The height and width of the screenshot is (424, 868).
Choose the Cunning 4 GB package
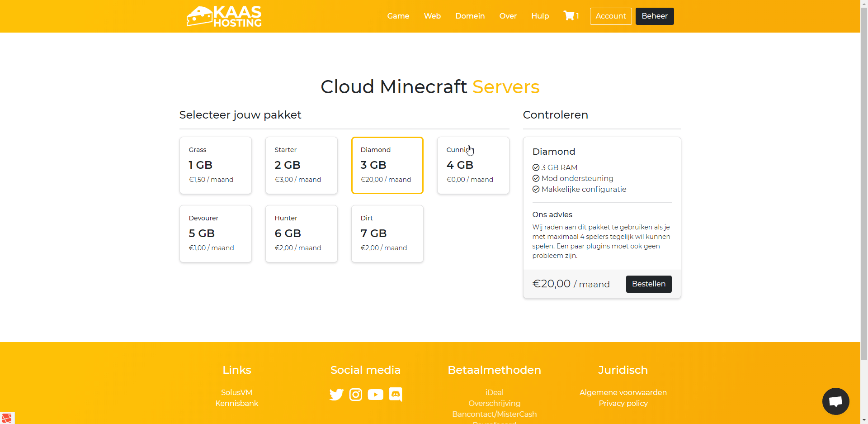coord(473,165)
